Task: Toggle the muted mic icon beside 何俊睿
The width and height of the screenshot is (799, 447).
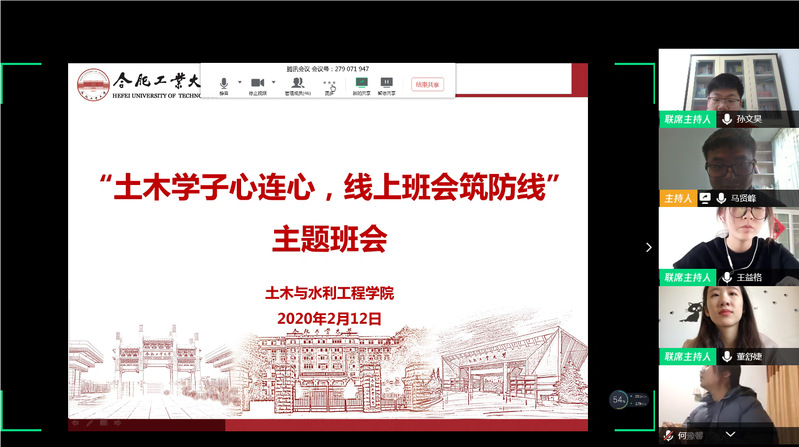Action: (x=667, y=436)
